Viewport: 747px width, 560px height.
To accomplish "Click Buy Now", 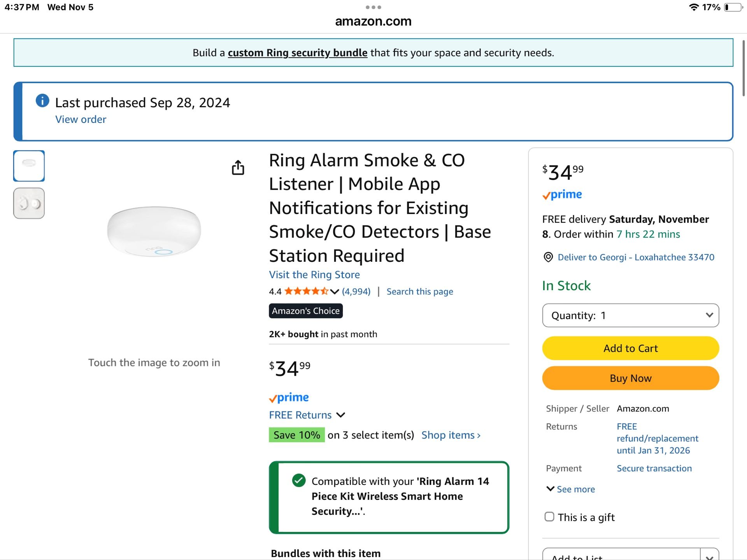I will point(630,378).
